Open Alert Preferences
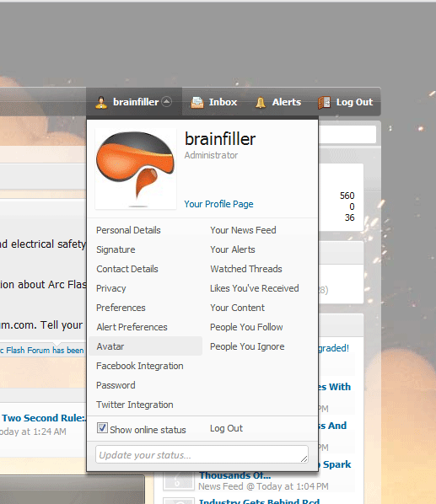 click(132, 327)
